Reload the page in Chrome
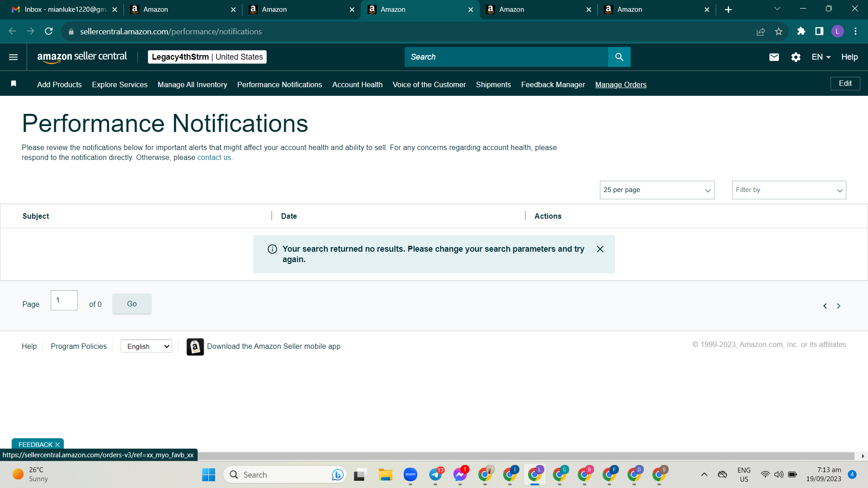The width and height of the screenshot is (868, 488). click(49, 31)
